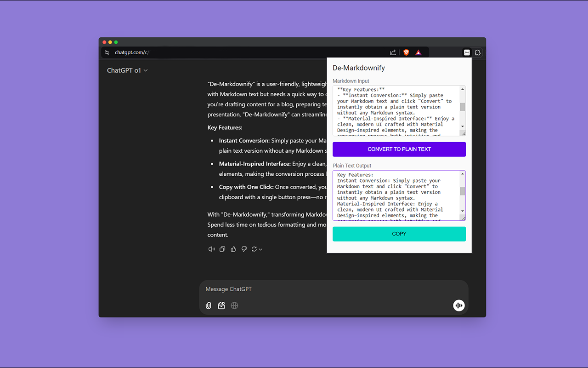Click the Markdown Input scrollbar thumb
Screen dimensions: 588x368
[x=463, y=107]
